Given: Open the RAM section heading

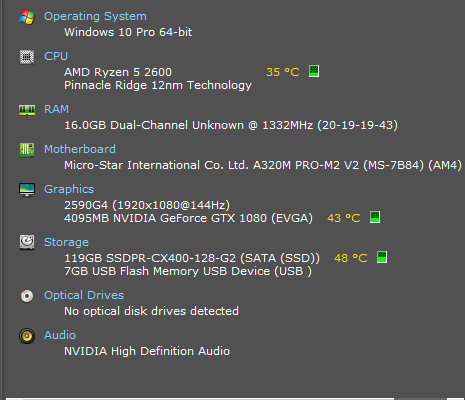Looking at the screenshot, I should pos(57,109).
